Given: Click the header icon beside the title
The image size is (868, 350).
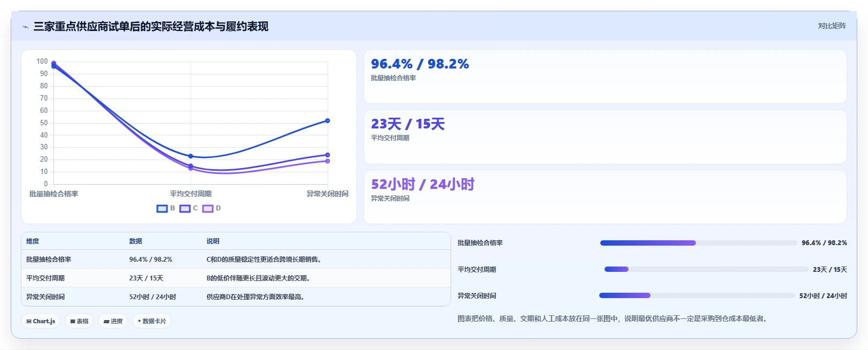Looking at the screenshot, I should click(x=25, y=27).
